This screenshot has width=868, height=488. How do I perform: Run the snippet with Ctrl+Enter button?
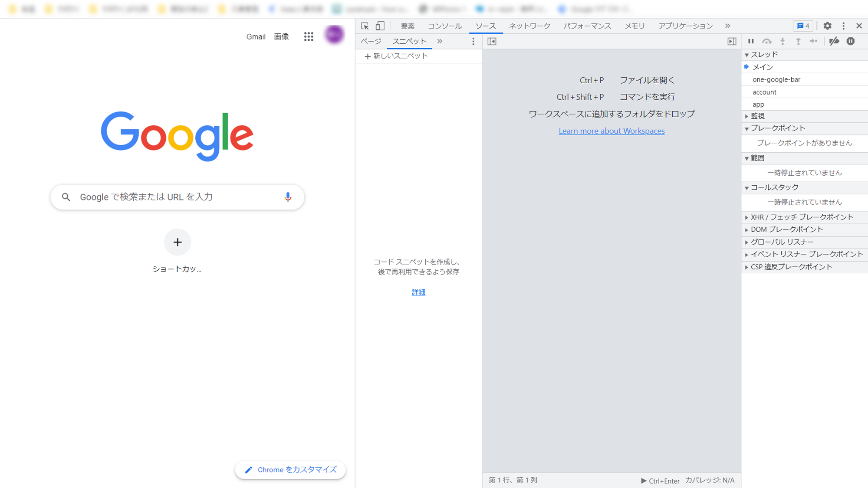[x=660, y=481]
